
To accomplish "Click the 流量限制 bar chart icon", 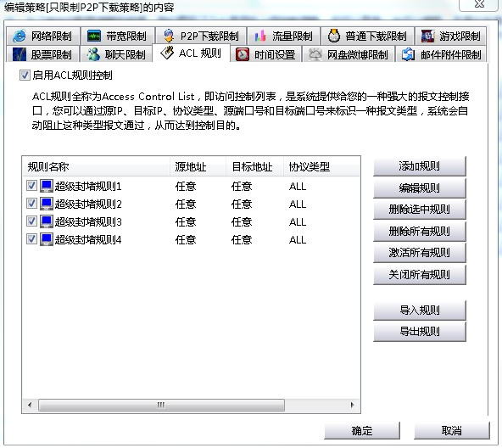I will [260, 36].
